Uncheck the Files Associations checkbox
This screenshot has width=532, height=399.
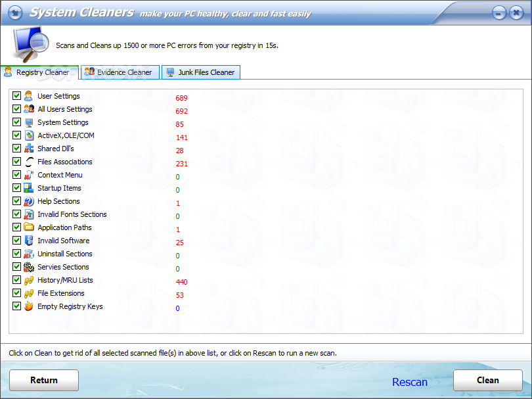(16, 161)
